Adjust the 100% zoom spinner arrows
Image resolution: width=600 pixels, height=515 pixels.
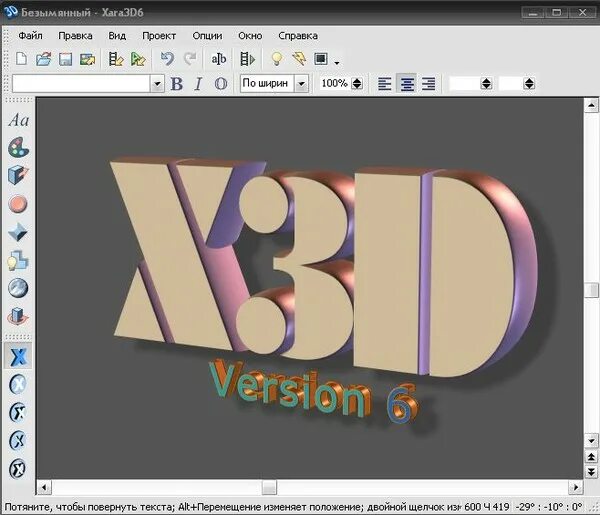(x=357, y=83)
